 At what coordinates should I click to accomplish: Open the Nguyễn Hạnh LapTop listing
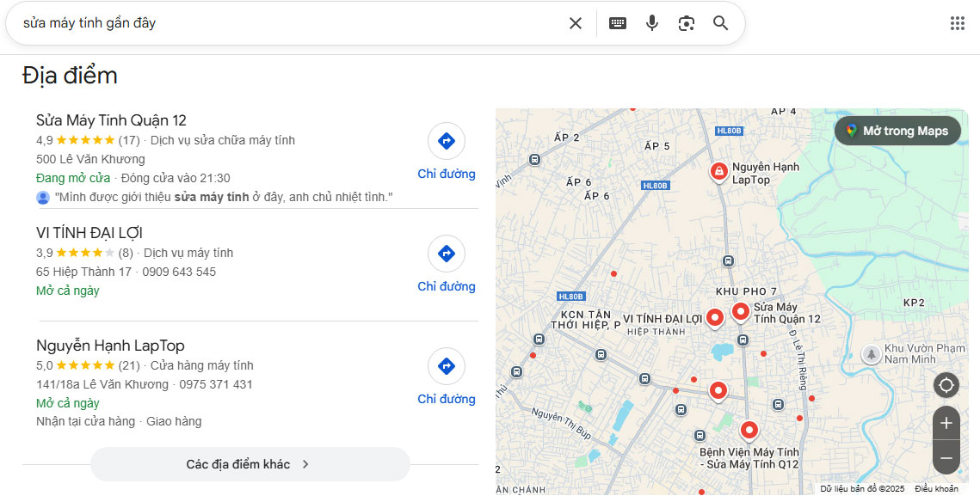[x=110, y=345]
